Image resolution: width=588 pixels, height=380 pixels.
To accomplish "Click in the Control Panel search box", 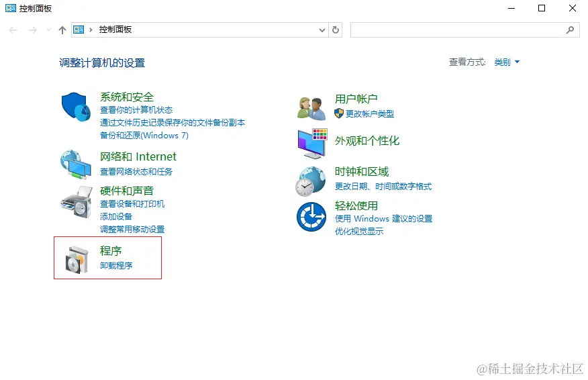I will pos(465,30).
